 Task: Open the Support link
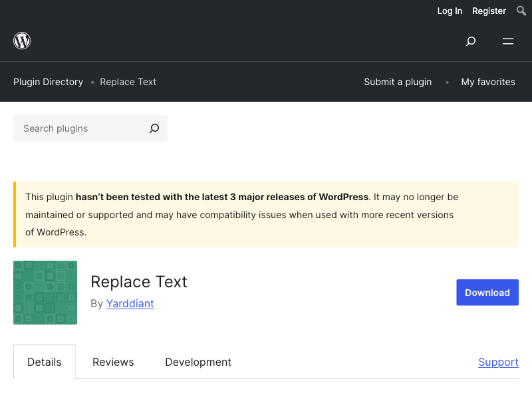coord(498,362)
